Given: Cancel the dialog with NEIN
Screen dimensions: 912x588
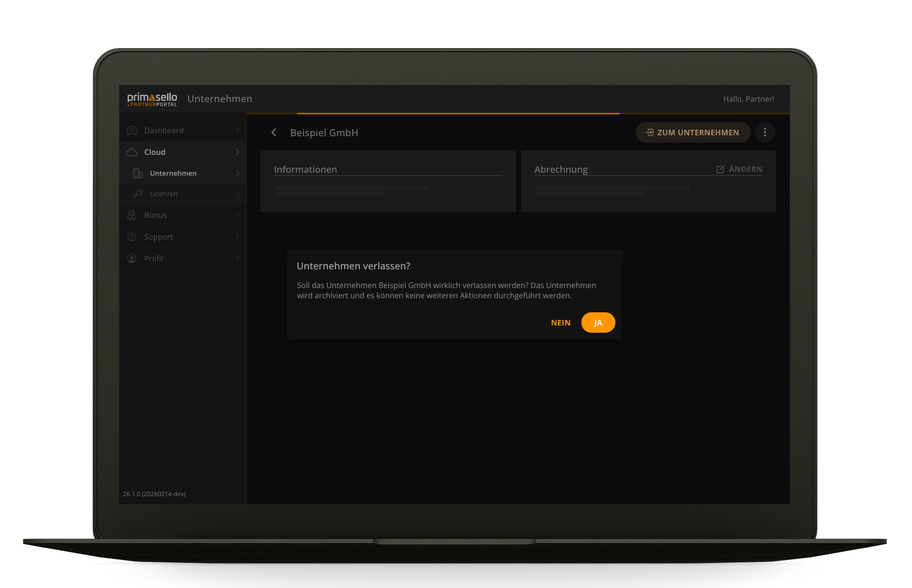Looking at the screenshot, I should (x=560, y=323).
